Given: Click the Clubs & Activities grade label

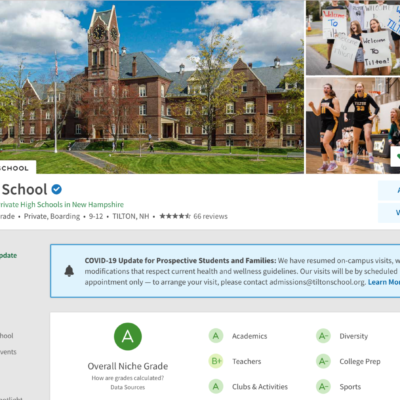Looking at the screenshot, I should [260, 387].
